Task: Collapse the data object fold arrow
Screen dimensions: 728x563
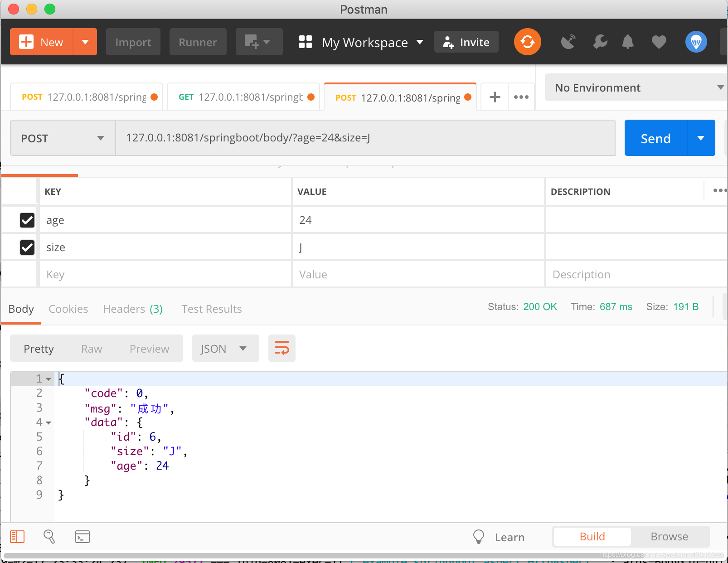Action: pos(49,422)
